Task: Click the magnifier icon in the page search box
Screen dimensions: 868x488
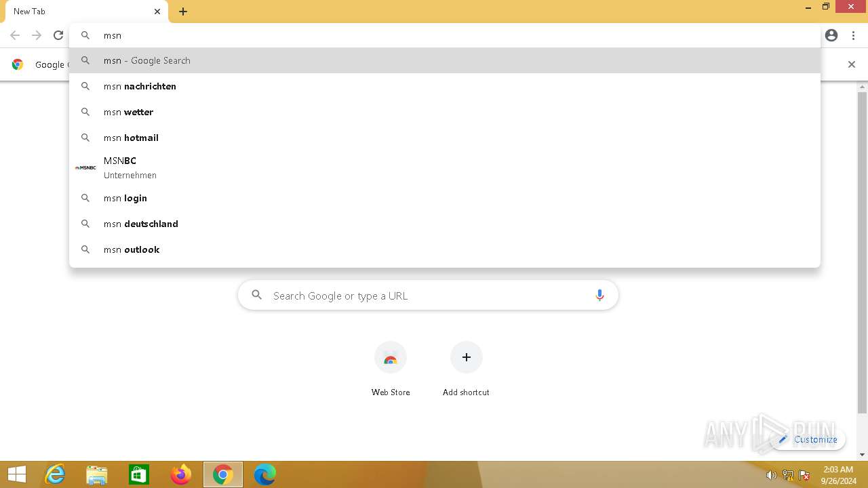Action: (256, 295)
